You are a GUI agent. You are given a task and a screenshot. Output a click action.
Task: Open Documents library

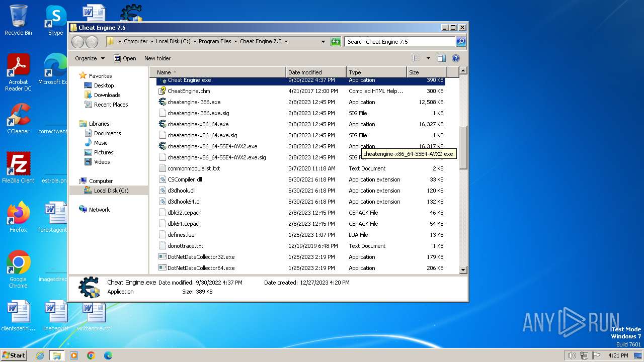[107, 133]
